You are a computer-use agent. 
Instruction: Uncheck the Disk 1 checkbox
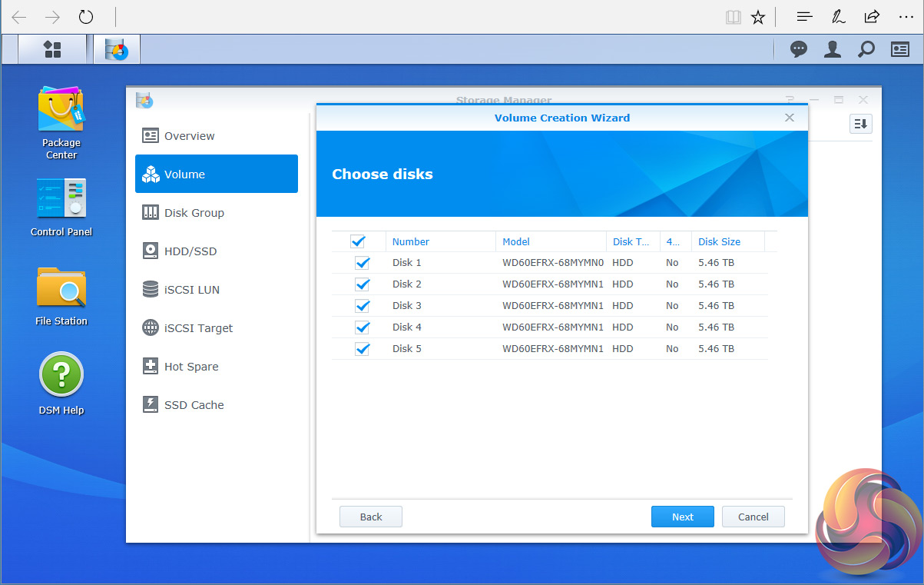(x=363, y=263)
